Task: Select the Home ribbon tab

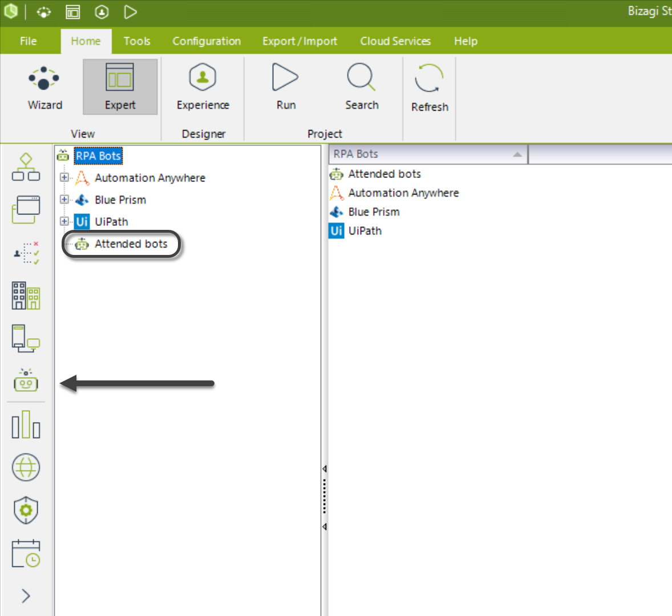Action: click(86, 41)
